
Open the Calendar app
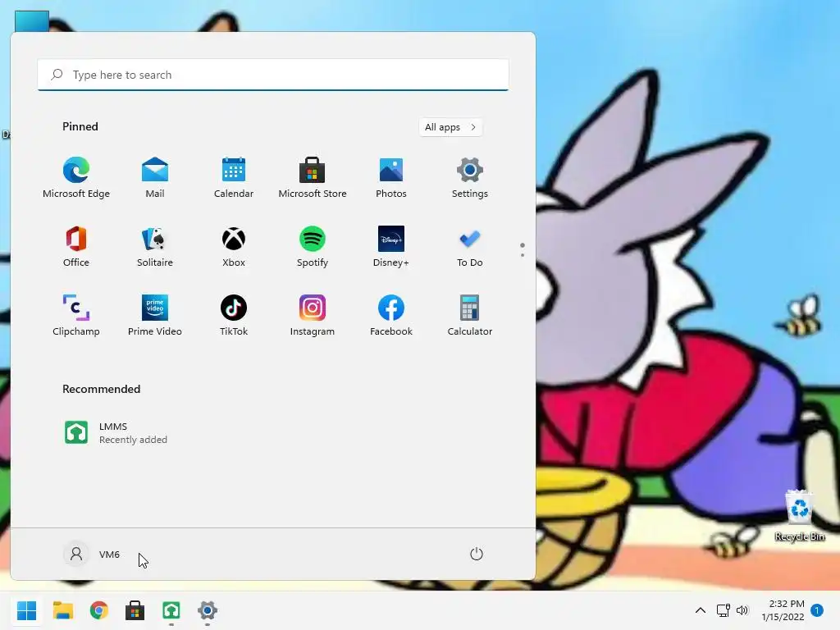[234, 178]
